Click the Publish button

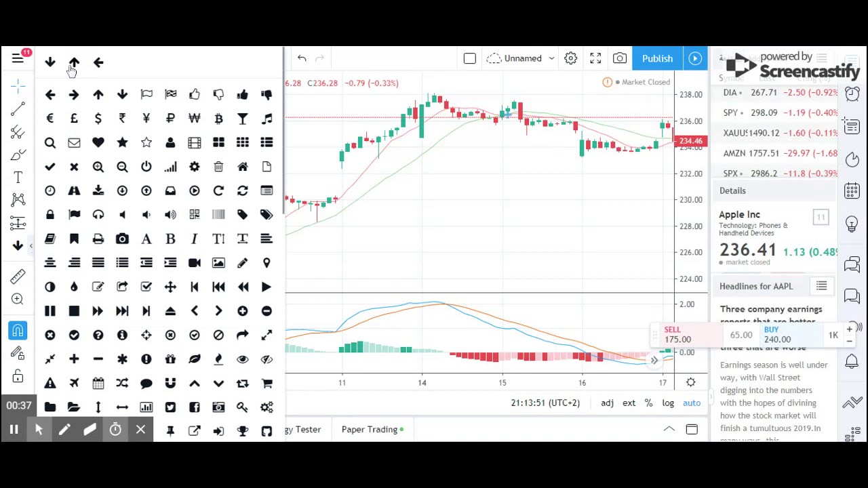[x=657, y=58]
